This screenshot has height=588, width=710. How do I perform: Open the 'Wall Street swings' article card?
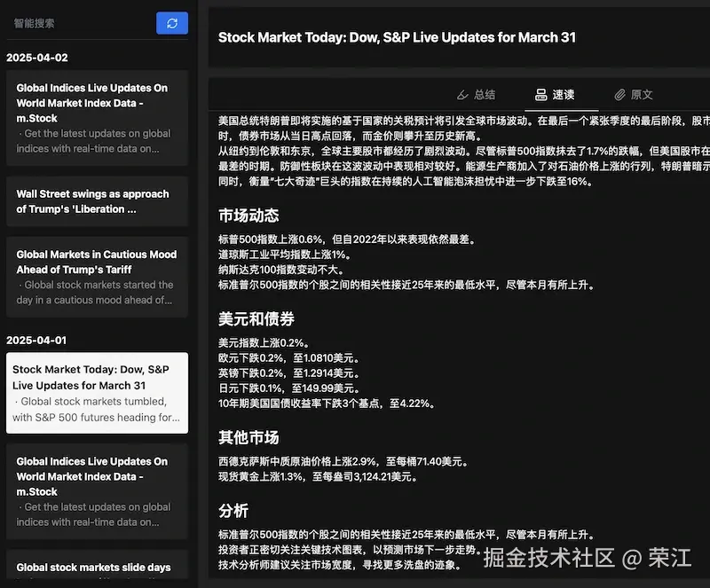click(97, 200)
